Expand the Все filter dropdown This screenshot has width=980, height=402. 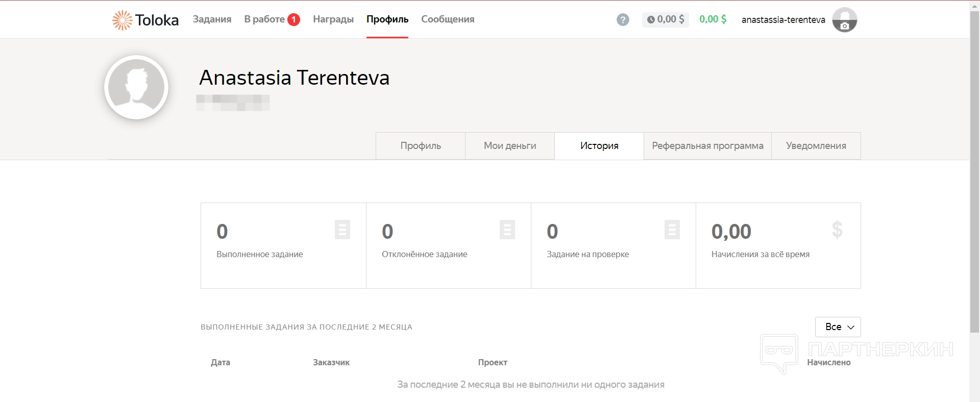838,327
